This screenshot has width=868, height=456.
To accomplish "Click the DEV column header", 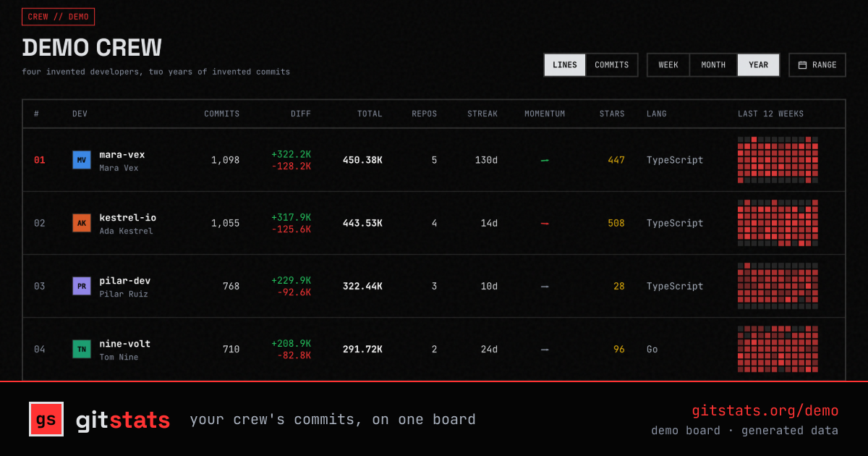I will pyautogui.click(x=80, y=114).
